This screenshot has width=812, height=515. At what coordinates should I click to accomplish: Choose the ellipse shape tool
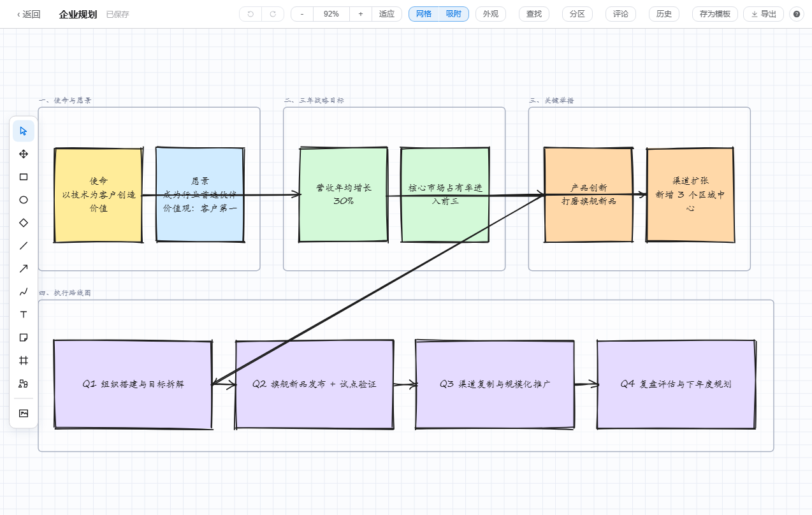[x=24, y=199]
